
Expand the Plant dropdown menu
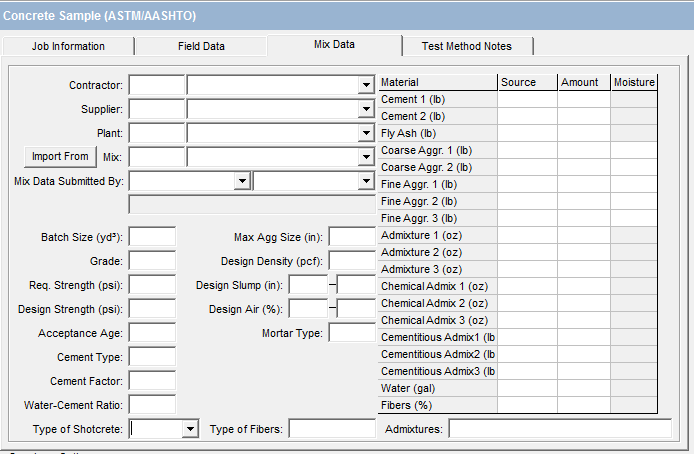[366, 133]
